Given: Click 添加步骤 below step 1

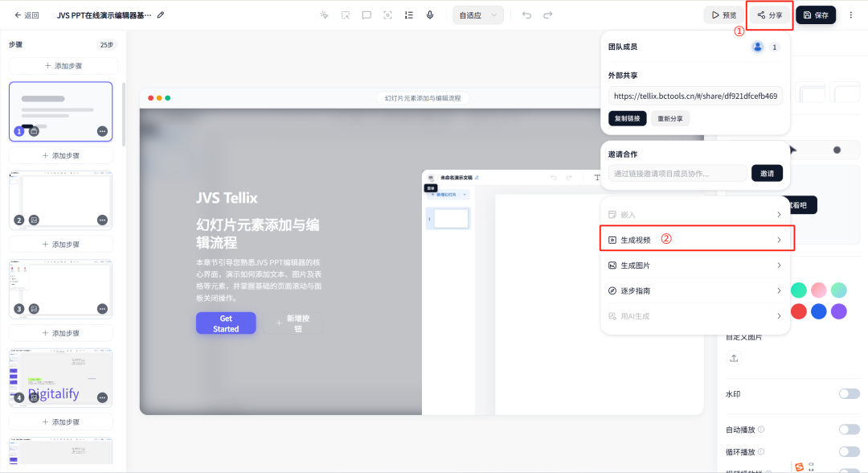Looking at the screenshot, I should [61, 155].
